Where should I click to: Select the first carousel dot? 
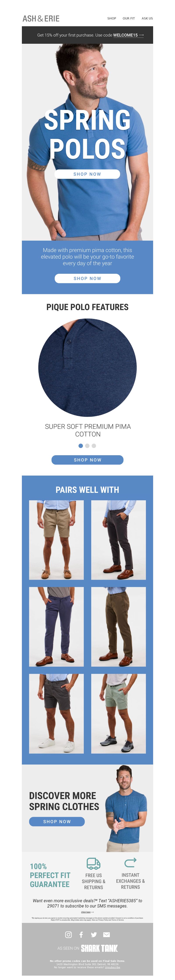81,446
